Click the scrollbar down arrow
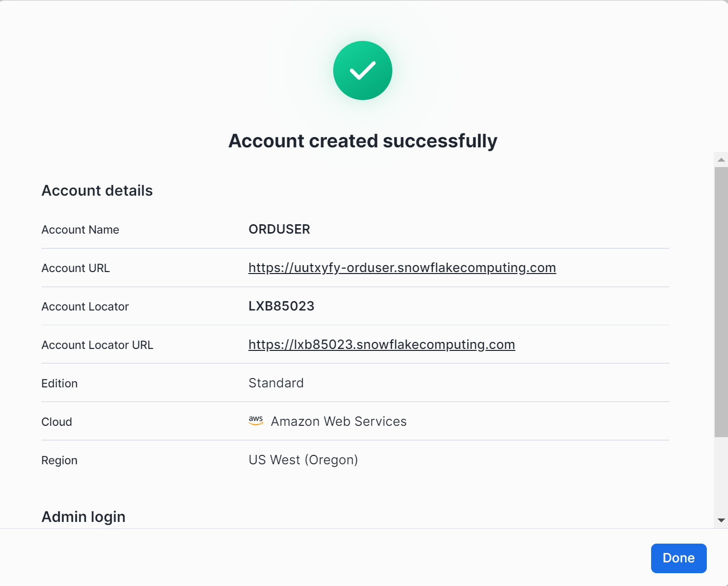Image resolution: width=728 pixels, height=586 pixels. 721,520
